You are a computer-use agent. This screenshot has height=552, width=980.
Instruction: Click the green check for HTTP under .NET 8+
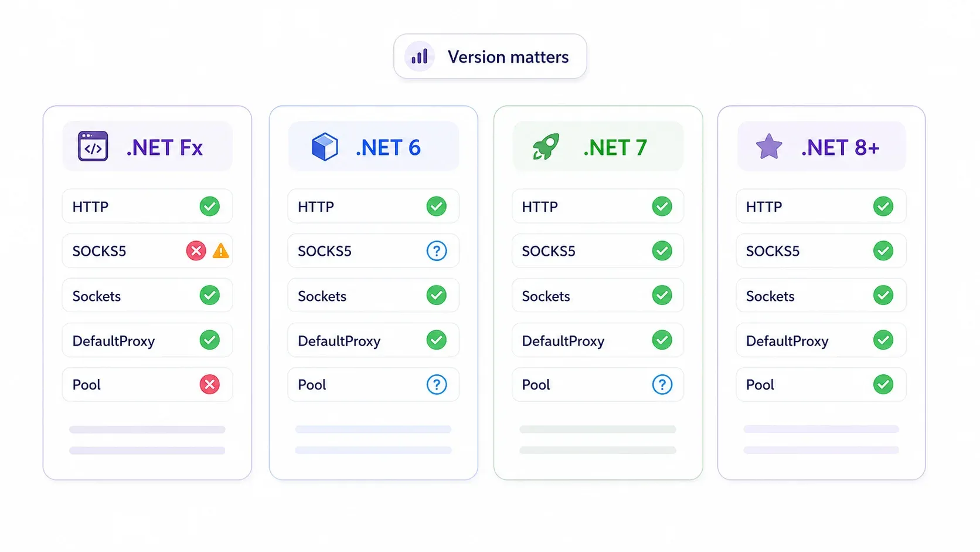click(883, 206)
